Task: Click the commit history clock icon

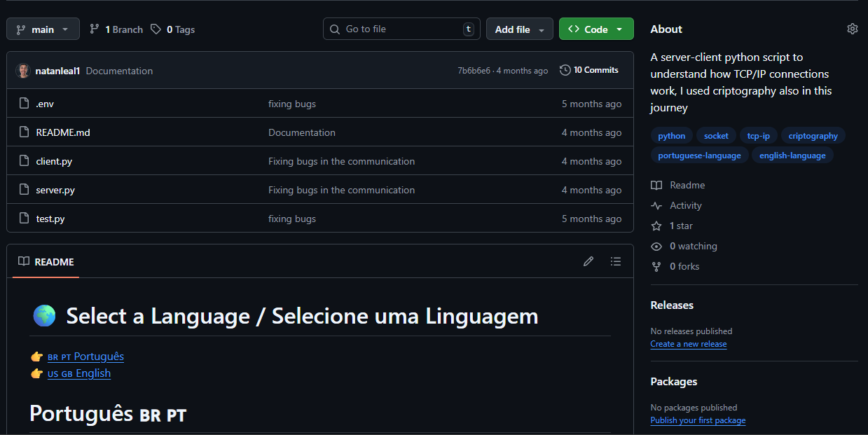Action: (x=565, y=70)
